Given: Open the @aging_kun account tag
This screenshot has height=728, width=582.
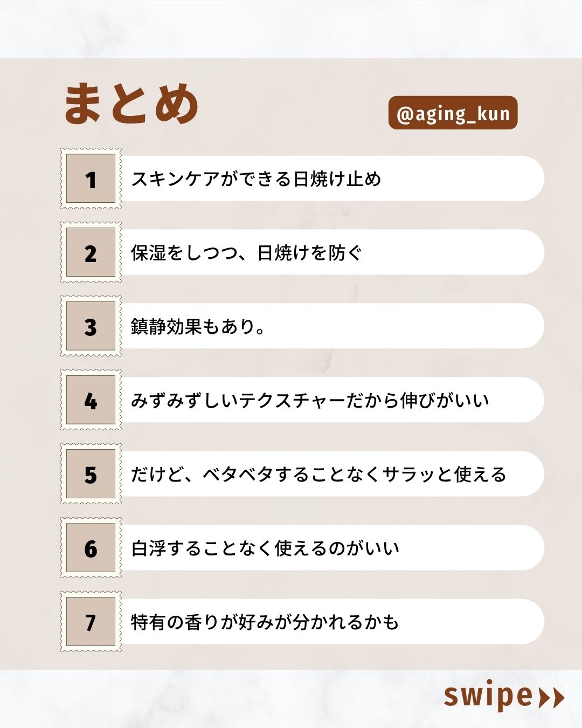Looking at the screenshot, I should pyautogui.click(x=453, y=113).
